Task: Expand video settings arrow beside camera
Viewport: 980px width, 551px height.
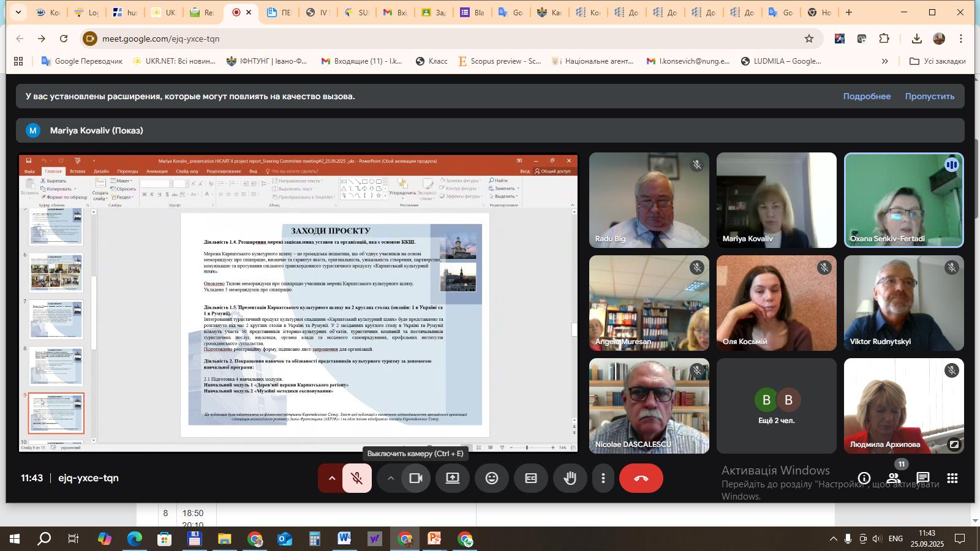Action: [x=390, y=479]
